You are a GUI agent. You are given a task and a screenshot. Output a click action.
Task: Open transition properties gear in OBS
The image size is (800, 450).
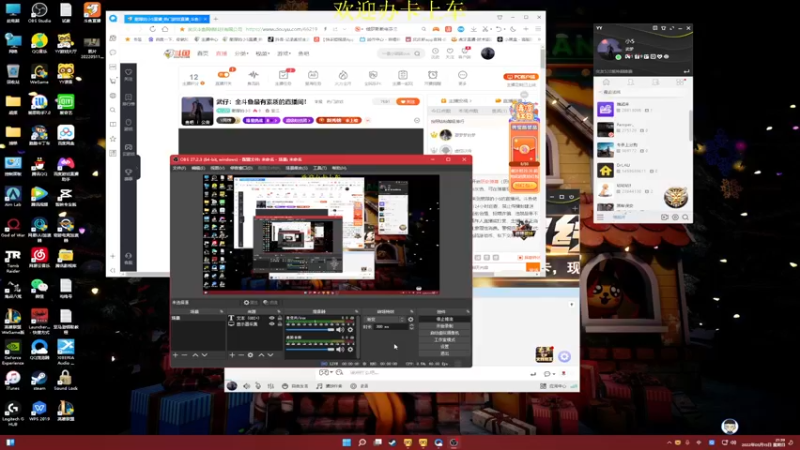tap(411, 319)
